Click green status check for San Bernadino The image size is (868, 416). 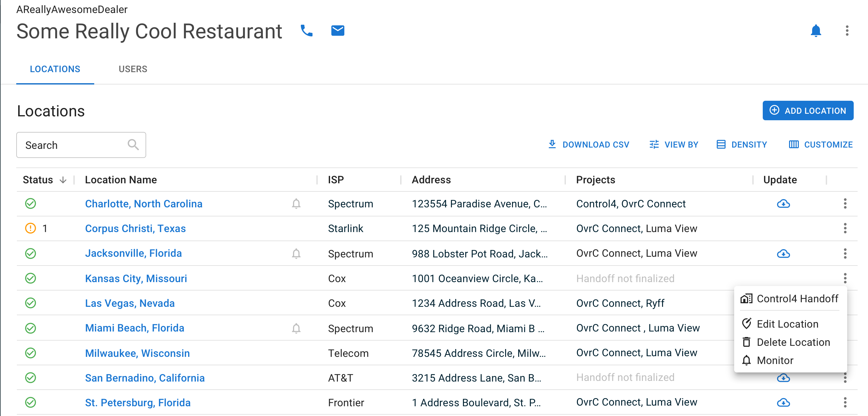(x=30, y=378)
